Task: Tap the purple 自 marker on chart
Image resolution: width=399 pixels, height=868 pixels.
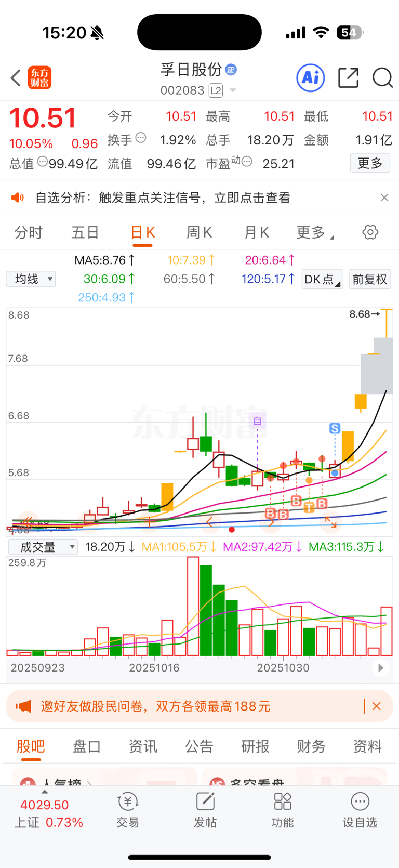Action: click(257, 421)
